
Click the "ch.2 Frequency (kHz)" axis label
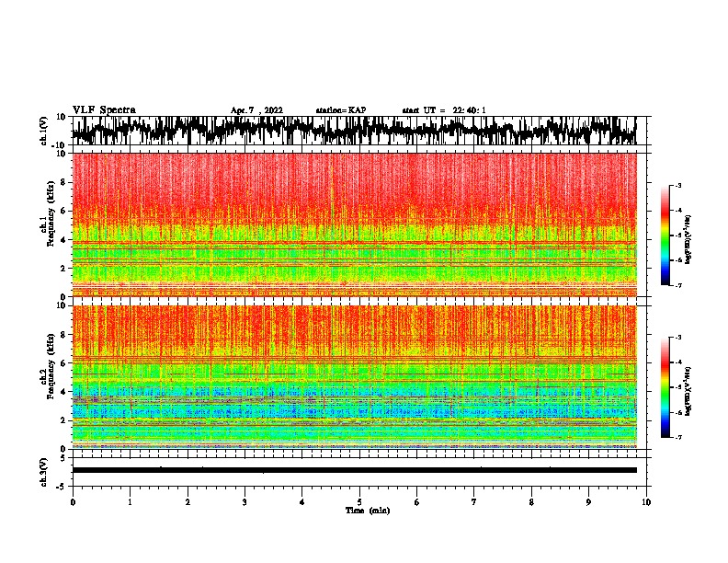coord(48,366)
